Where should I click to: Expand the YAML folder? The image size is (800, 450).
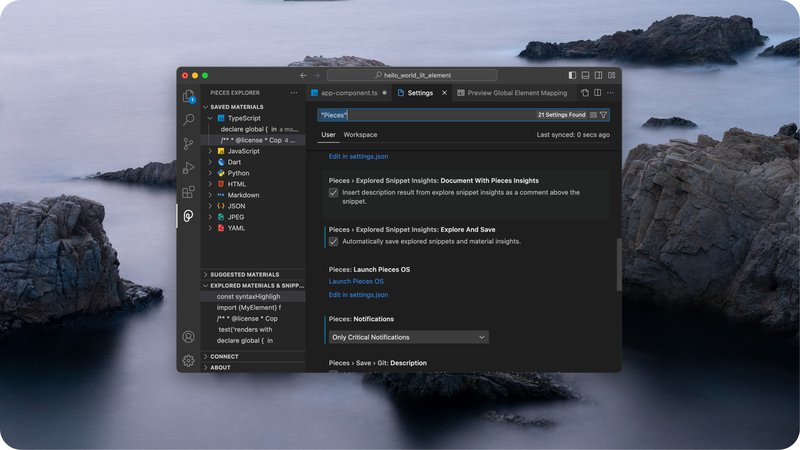tap(210, 228)
